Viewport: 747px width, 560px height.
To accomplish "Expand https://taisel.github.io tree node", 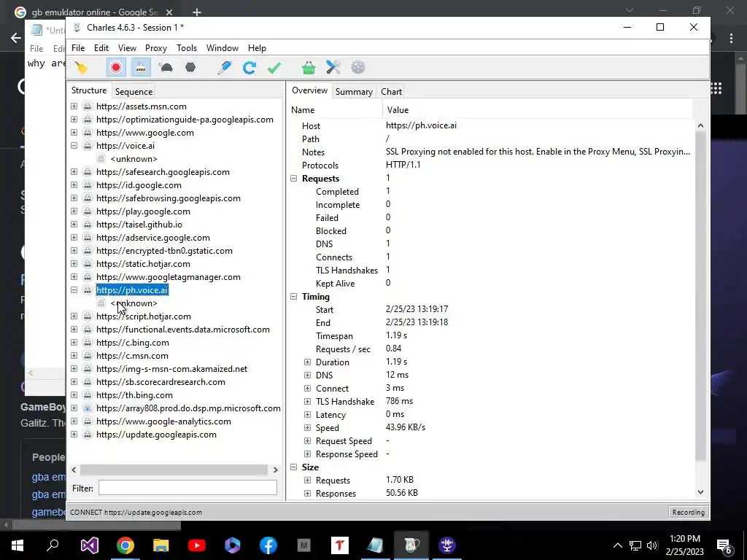I will (x=74, y=225).
